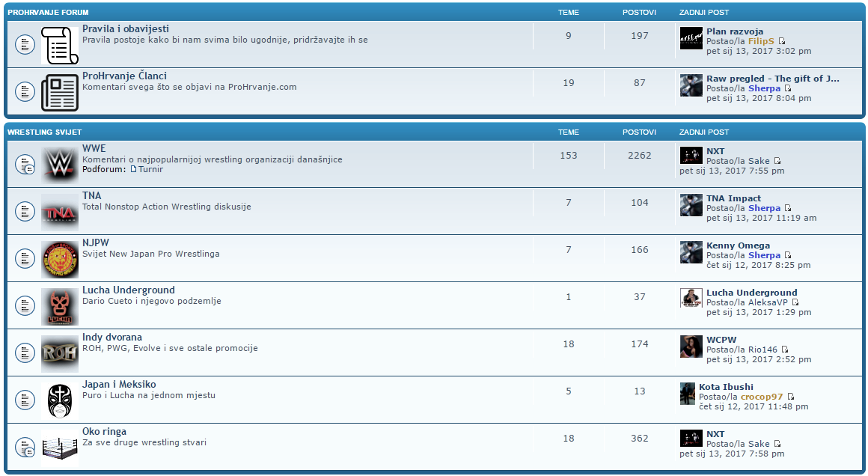
Task: Open the ProHrvanje Članci forum
Action: click(124, 76)
